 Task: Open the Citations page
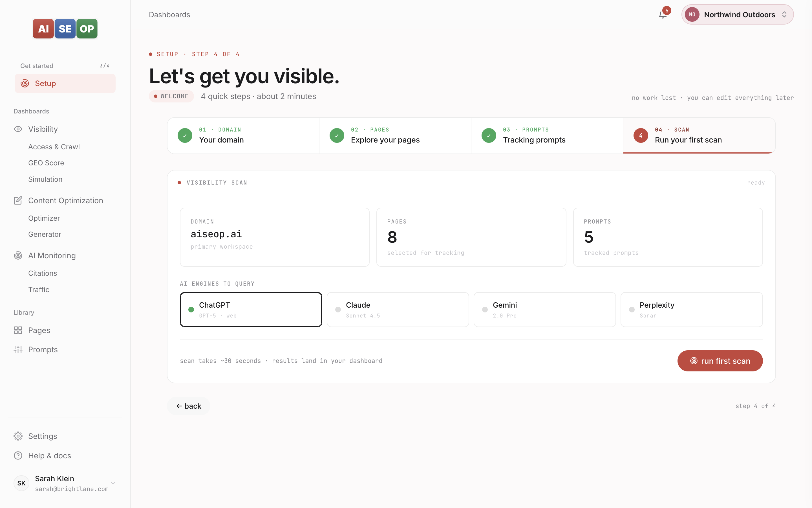43,273
